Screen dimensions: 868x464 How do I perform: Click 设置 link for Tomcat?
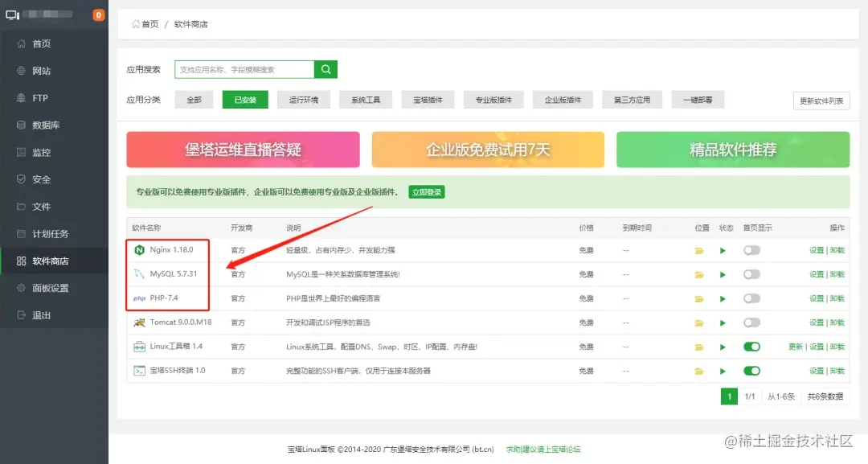pos(817,322)
